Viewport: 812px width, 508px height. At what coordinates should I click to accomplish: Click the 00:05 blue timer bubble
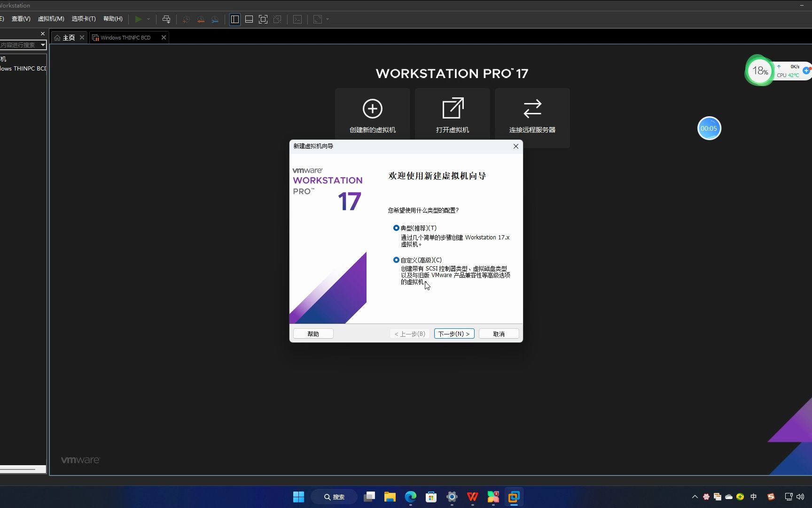709,128
